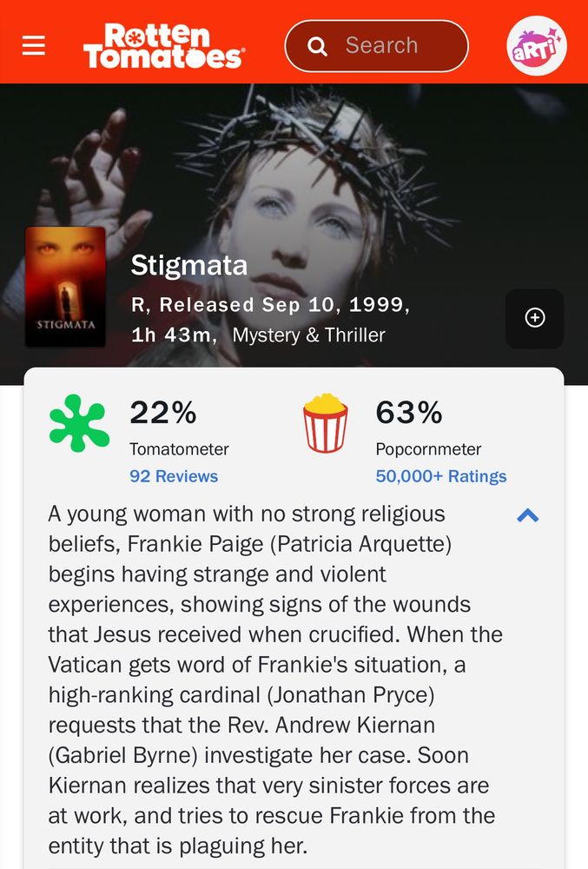Click the Stigmata movie title
This screenshot has width=588, height=869.
coord(188,266)
